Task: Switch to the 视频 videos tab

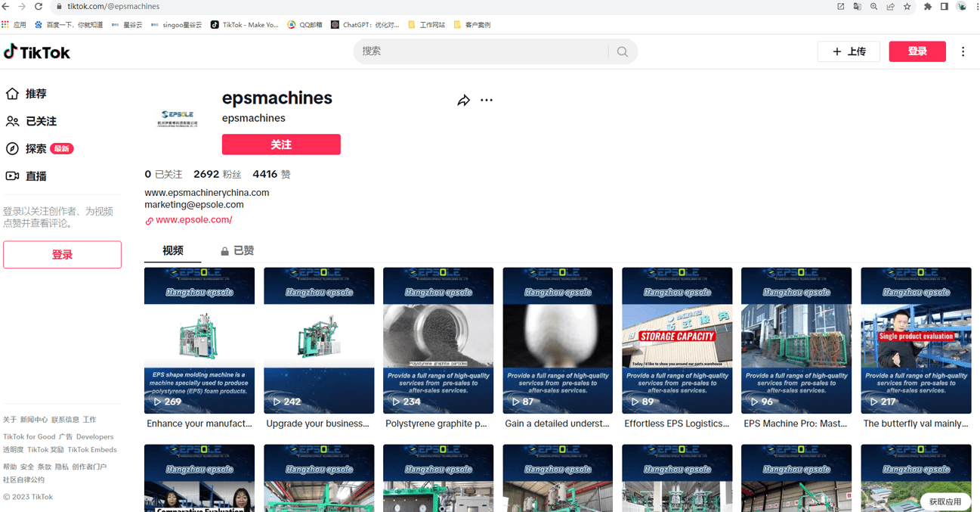Action: (172, 250)
